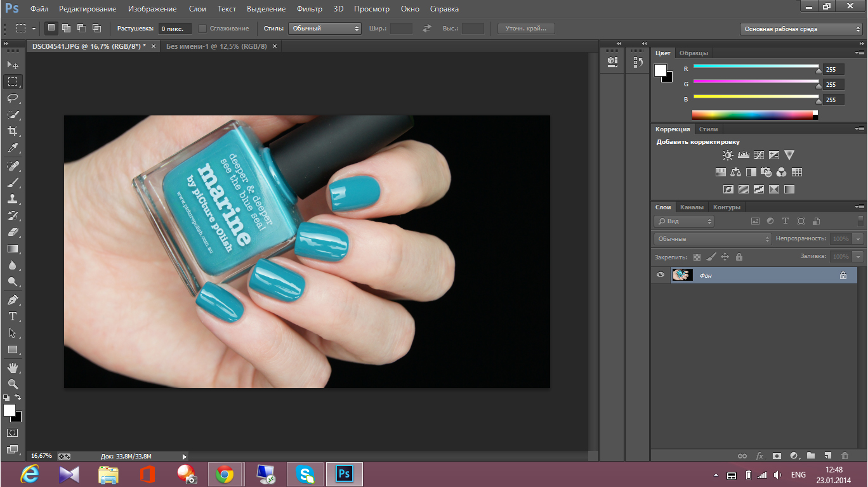868x487 pixels.
Task: Open the Стиль dropdown set to Обычный
Action: (325, 29)
